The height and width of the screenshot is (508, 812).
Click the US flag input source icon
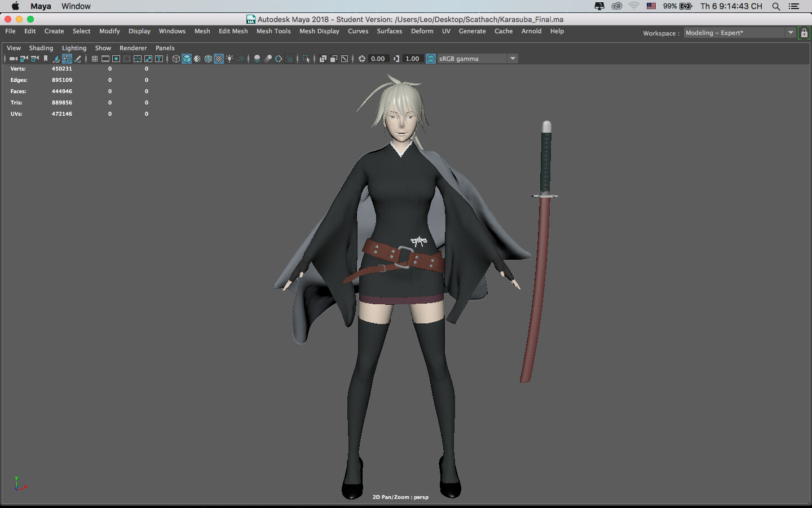pos(651,6)
